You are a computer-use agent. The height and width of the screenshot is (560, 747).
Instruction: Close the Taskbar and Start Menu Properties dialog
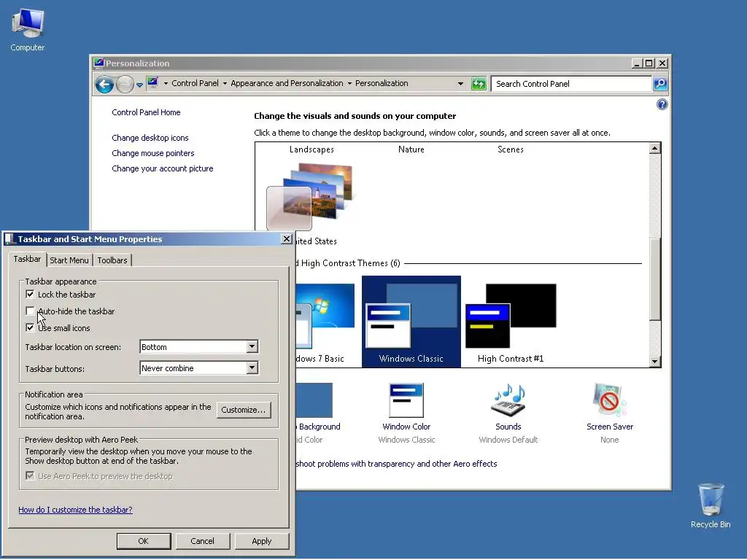[x=286, y=238]
